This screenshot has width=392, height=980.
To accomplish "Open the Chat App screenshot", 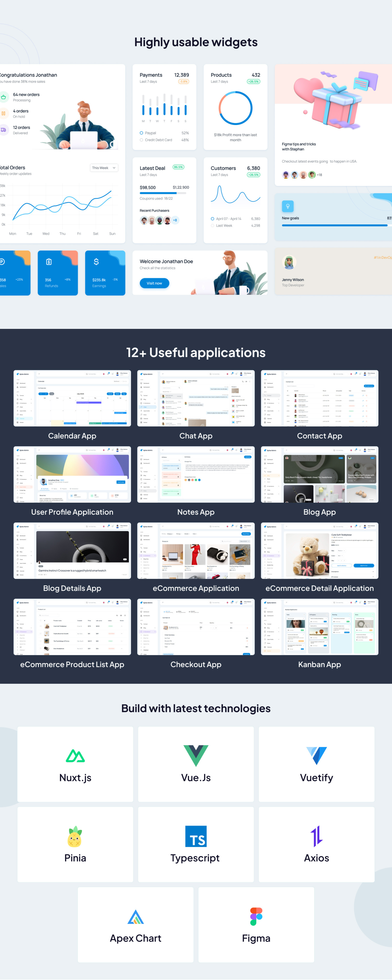I will (196, 398).
